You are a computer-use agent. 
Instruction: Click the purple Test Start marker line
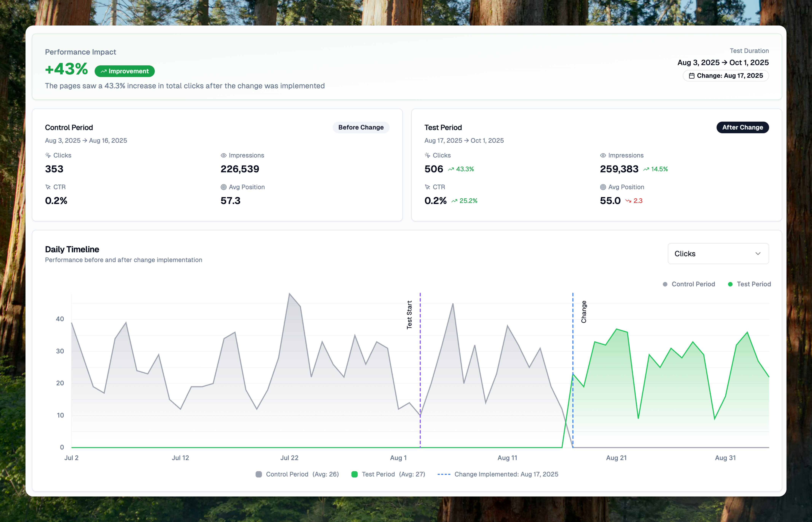coord(420,356)
